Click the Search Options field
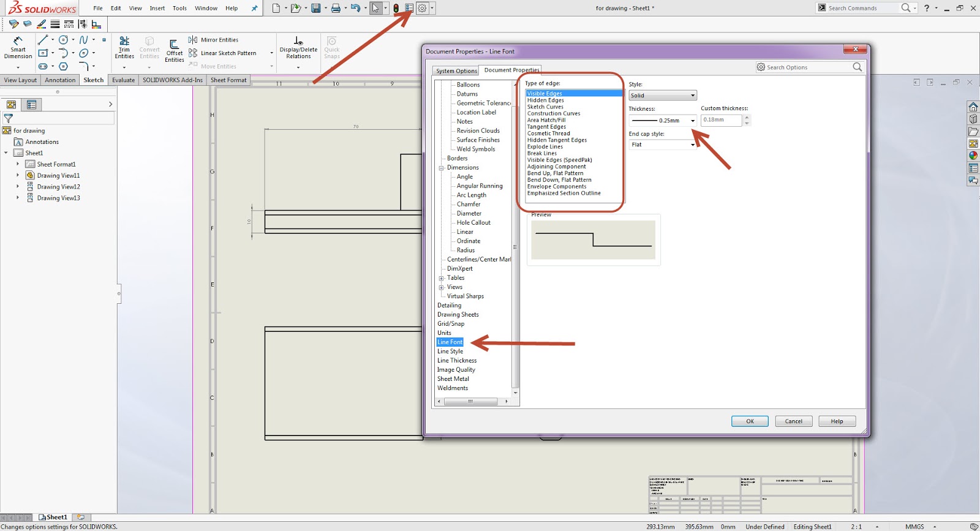 [809, 67]
